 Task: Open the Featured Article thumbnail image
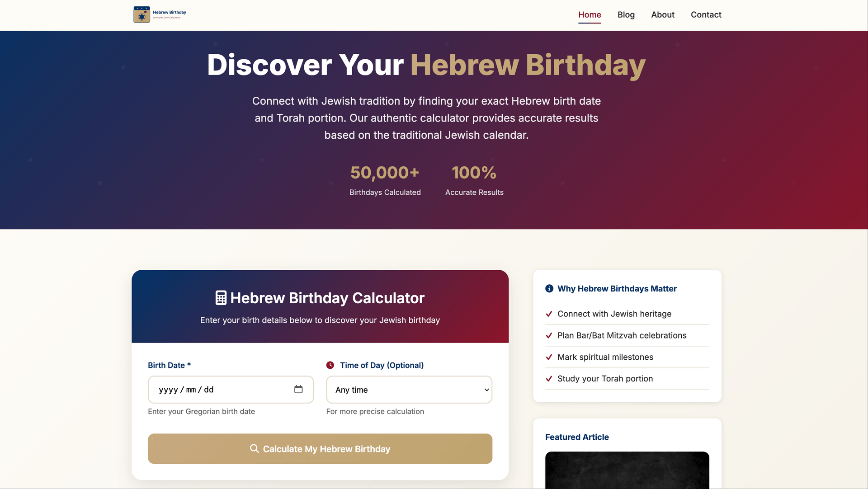tap(627, 470)
